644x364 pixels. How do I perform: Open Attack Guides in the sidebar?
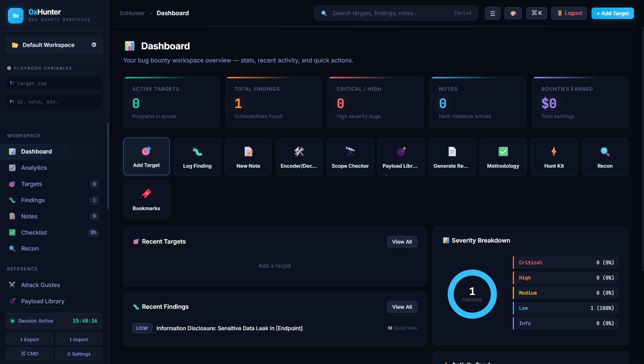pos(54,285)
